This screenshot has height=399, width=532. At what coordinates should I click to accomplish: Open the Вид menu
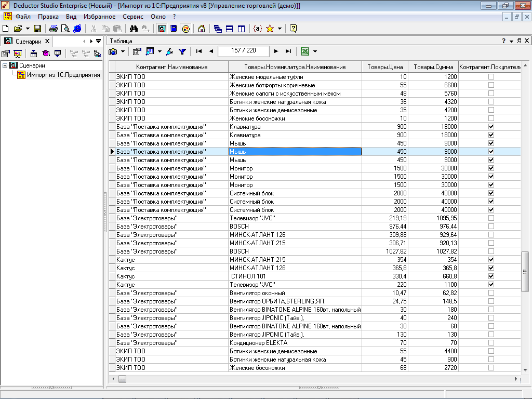[71, 17]
